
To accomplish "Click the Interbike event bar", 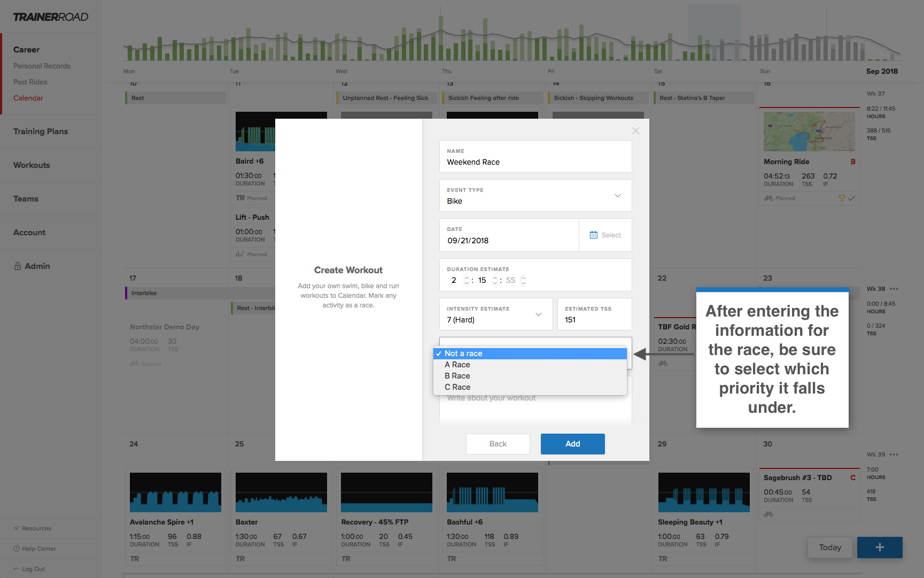I will pyautogui.click(x=200, y=293).
